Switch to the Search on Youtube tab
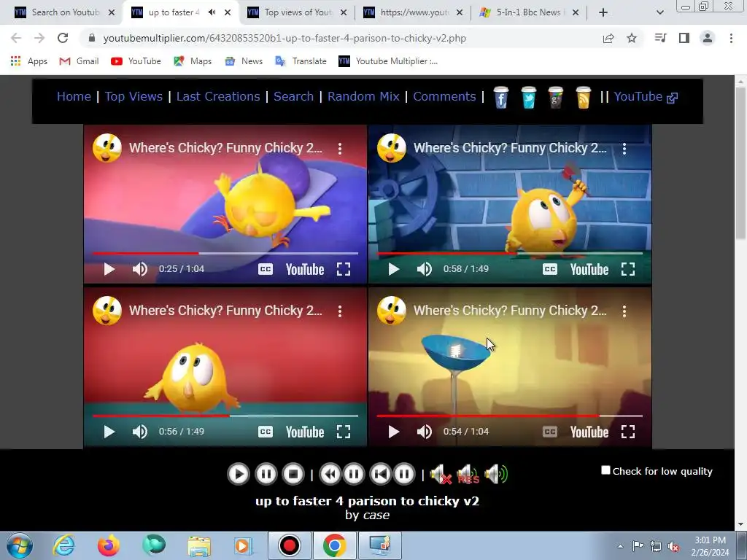 (x=64, y=12)
